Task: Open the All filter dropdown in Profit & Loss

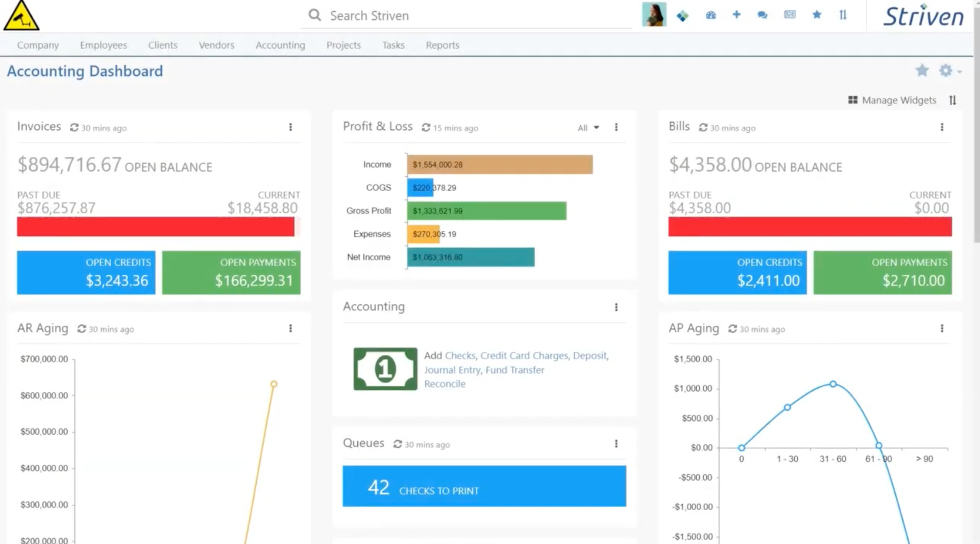Action: [587, 128]
